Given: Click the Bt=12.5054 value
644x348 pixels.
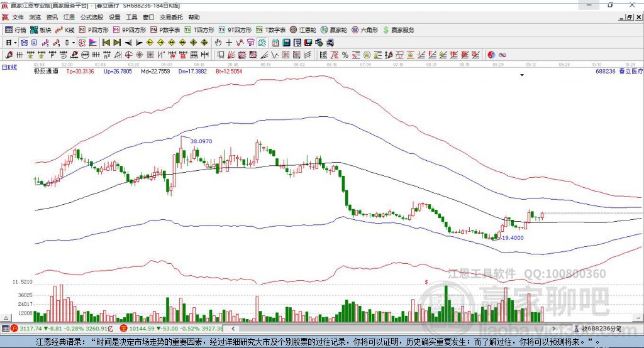Looking at the screenshot, I should pyautogui.click(x=229, y=71).
